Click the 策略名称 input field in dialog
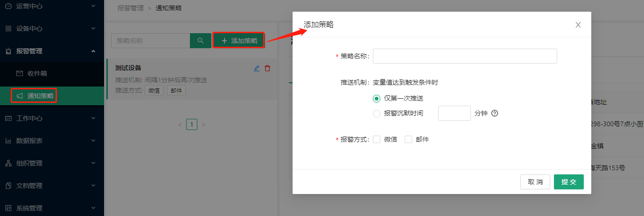This screenshot has height=216, width=644. [x=464, y=56]
